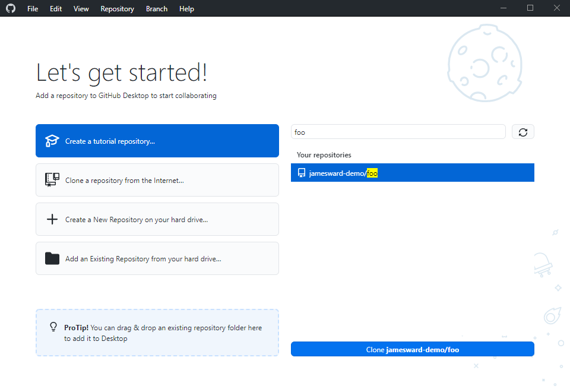Open the File menu
Image resolution: width=570 pixels, height=392 pixels.
coord(33,9)
